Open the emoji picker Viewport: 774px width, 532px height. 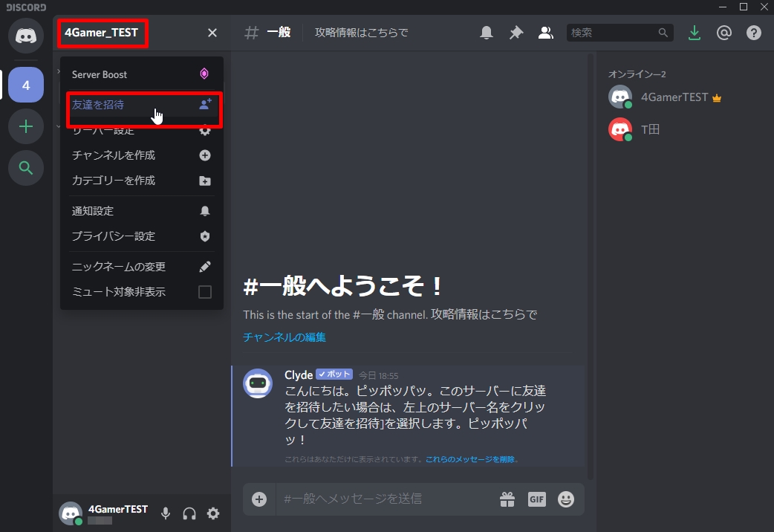(566, 499)
